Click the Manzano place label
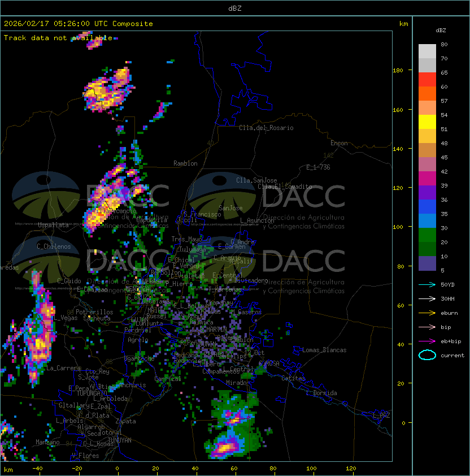Viewport: 470px width, 476px height. coord(47,442)
